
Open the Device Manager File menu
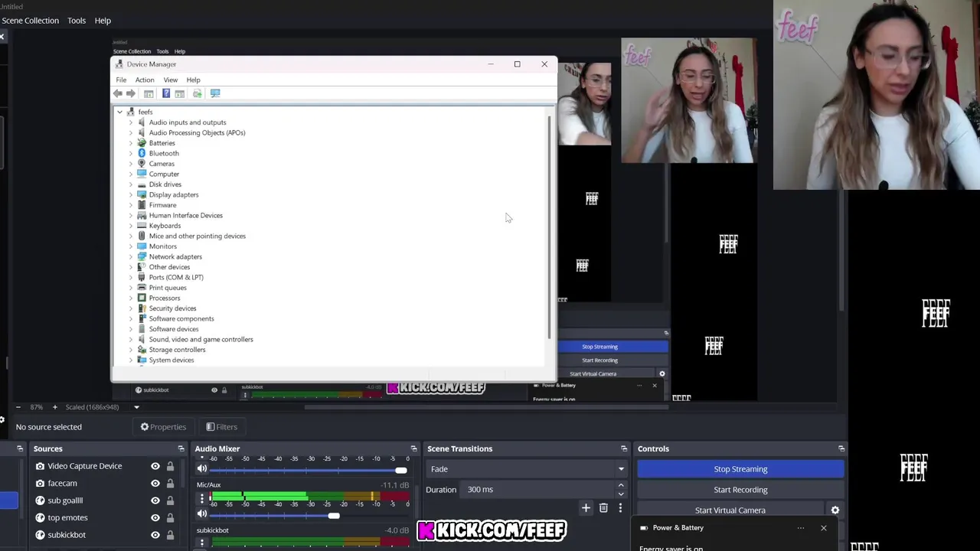pyautogui.click(x=121, y=80)
